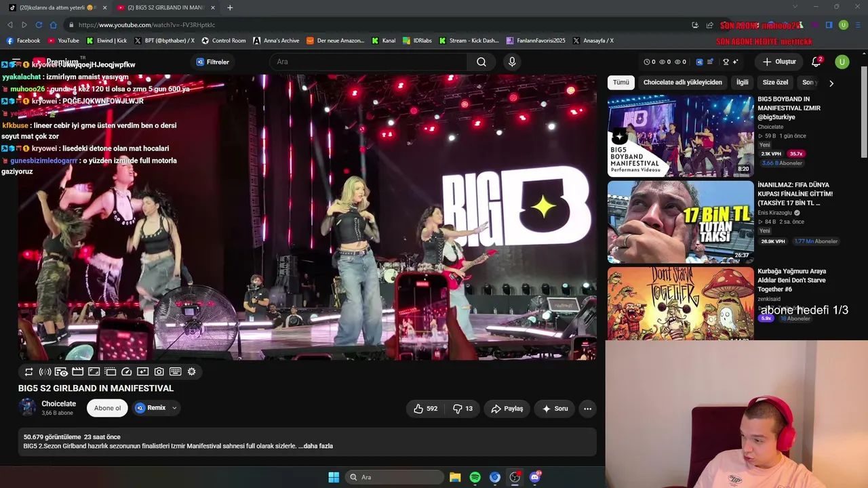Click the trophy icon in YouTube header
The image size is (868, 488).
coord(726,62)
